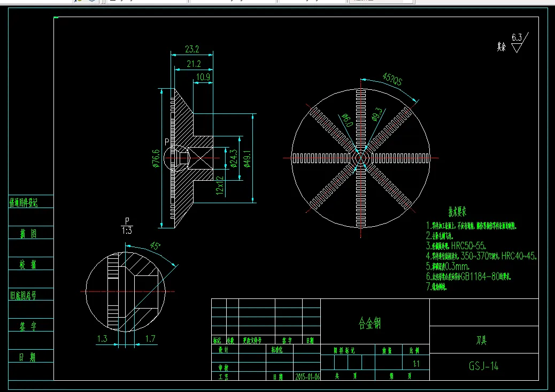
Task: Click the 2015-01-06 date entry
Action: point(307,377)
